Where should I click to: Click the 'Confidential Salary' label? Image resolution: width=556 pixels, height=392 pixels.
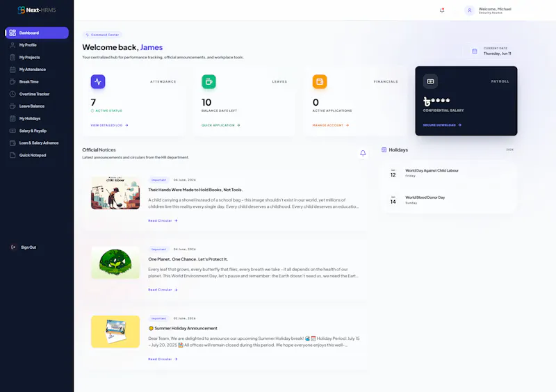pyautogui.click(x=443, y=111)
